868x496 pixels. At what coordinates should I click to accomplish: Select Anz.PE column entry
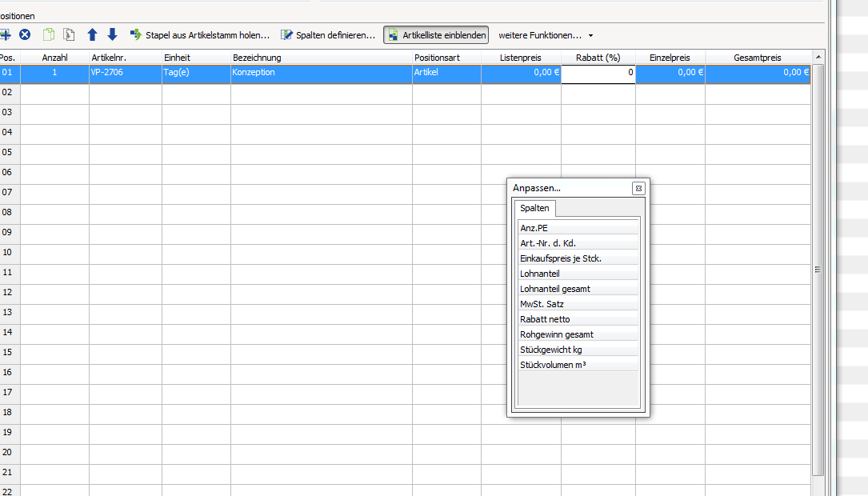[578, 228]
